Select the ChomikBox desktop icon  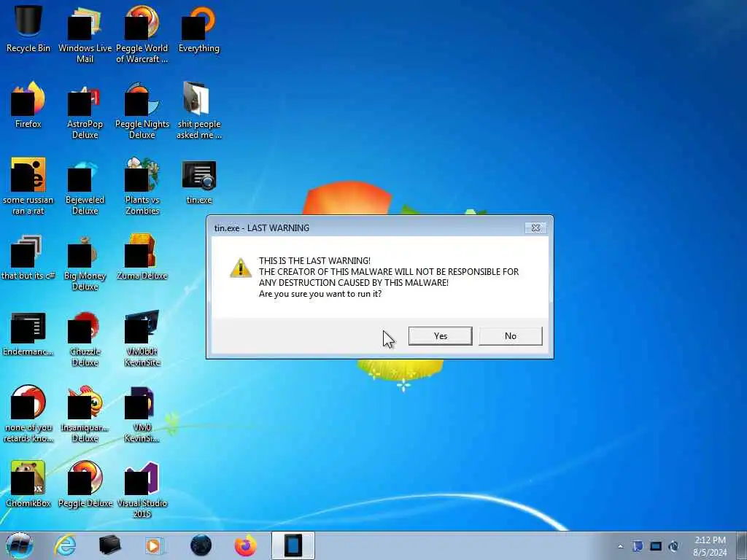[28, 484]
